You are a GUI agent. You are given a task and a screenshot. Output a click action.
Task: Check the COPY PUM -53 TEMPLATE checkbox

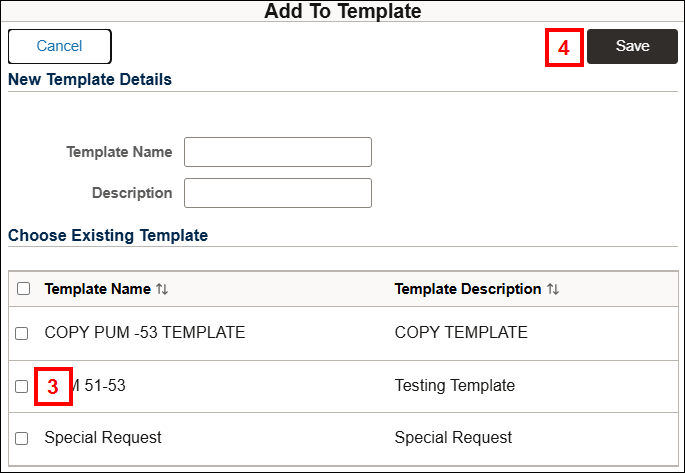tap(22, 333)
